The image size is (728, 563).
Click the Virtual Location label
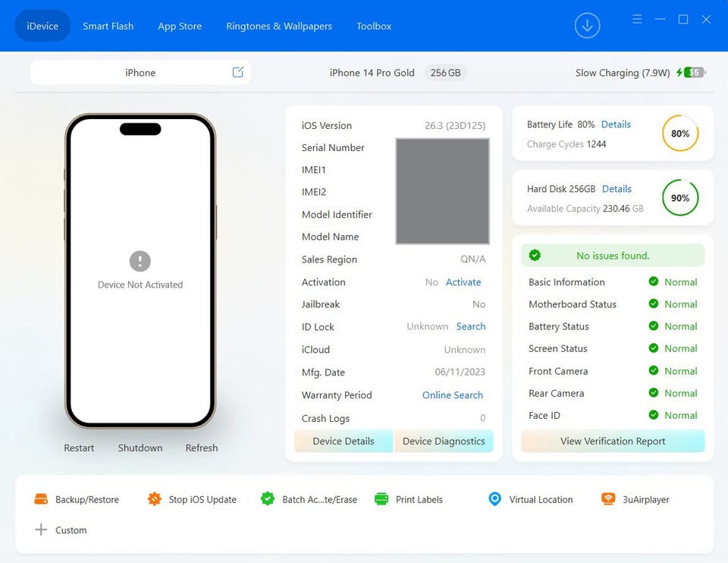click(x=541, y=499)
